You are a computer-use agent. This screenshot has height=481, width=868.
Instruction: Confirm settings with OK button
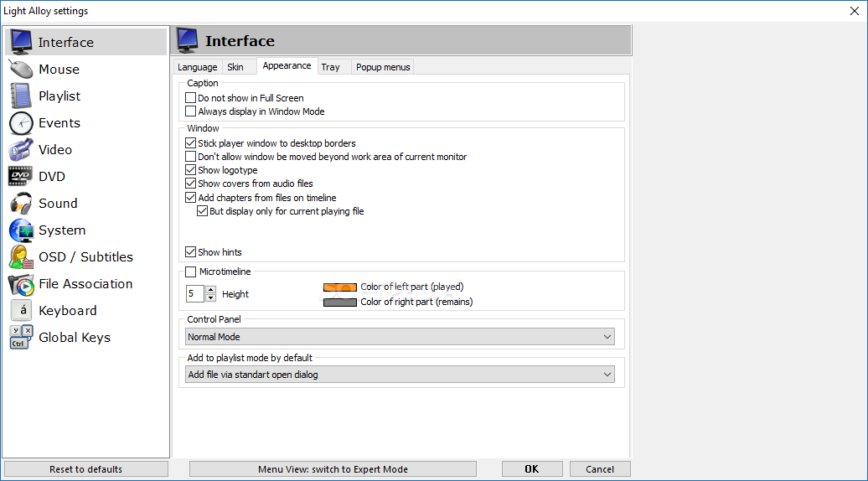click(x=532, y=468)
